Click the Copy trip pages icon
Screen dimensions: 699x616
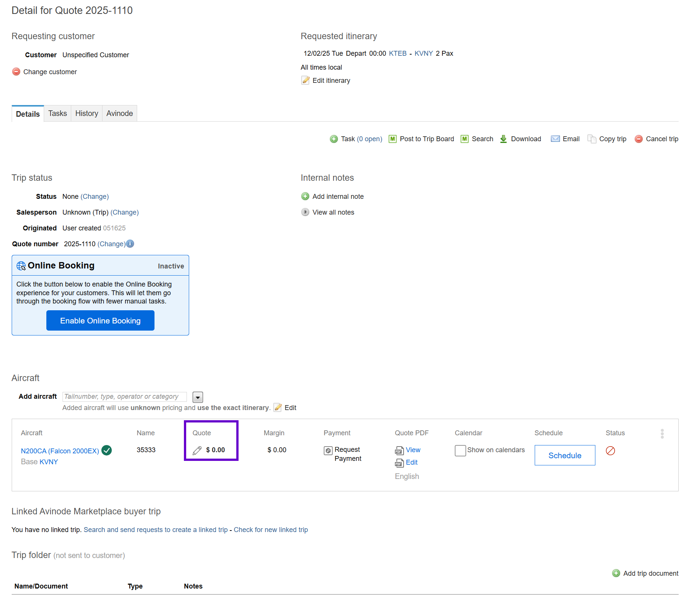[x=592, y=139]
